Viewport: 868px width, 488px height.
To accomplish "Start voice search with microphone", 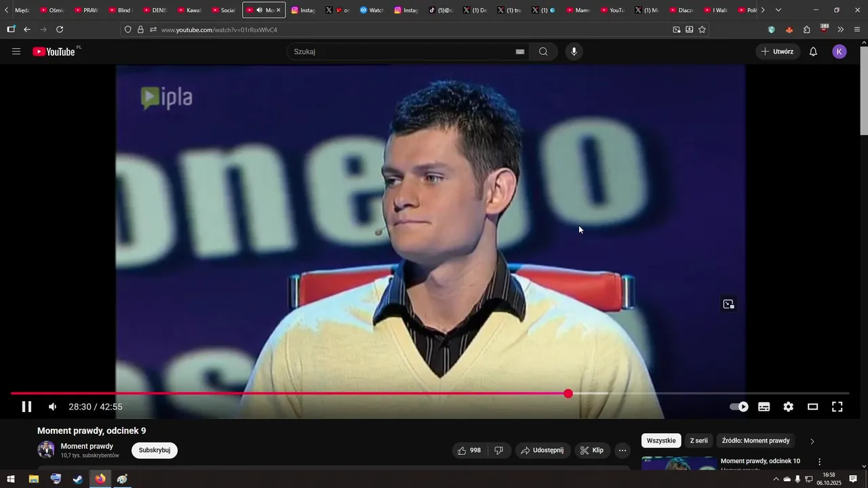I will pos(574,52).
